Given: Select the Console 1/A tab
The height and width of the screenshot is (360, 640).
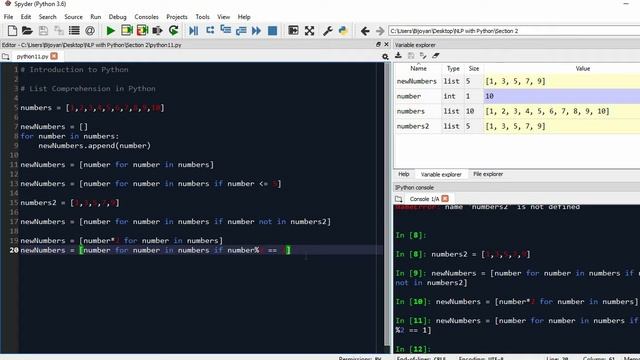Looking at the screenshot, I should [x=424, y=199].
